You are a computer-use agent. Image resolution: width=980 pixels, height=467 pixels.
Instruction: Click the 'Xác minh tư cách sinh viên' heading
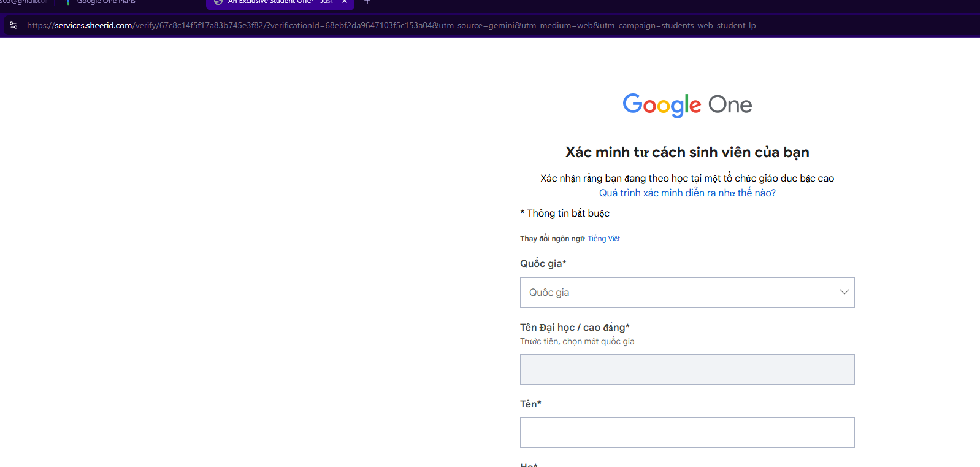687,152
